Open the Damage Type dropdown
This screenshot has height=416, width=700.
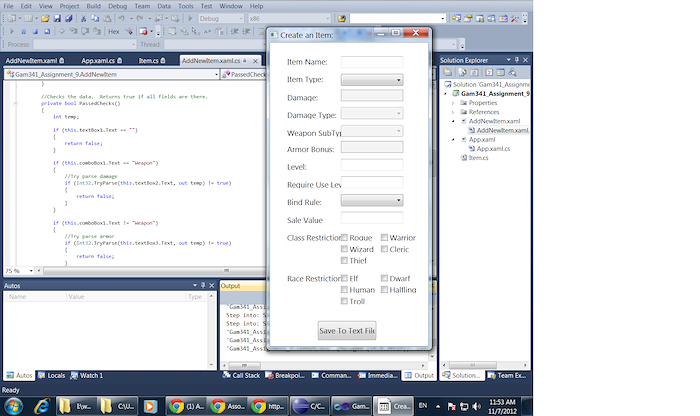click(x=372, y=113)
